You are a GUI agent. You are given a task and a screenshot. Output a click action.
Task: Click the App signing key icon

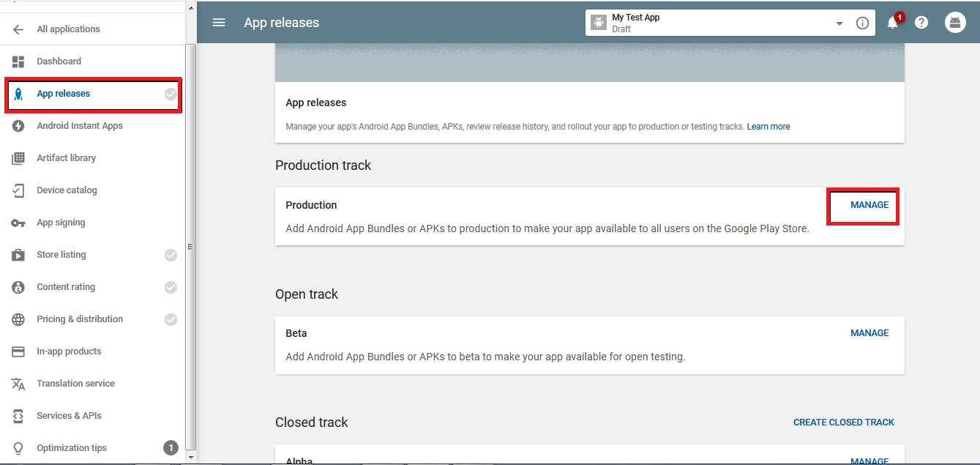[x=18, y=223]
